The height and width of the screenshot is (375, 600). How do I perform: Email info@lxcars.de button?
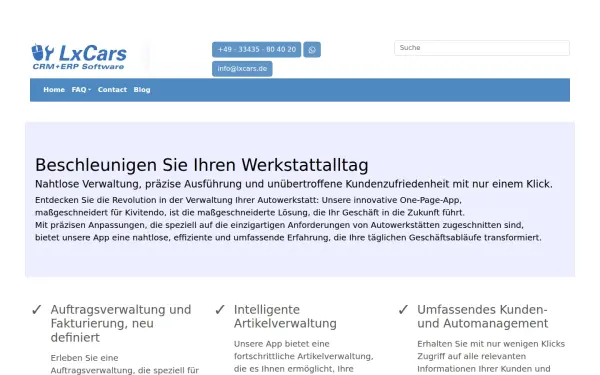(242, 69)
